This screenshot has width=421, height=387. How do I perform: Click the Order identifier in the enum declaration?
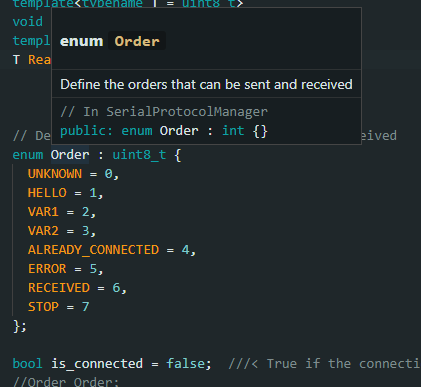click(x=70, y=155)
